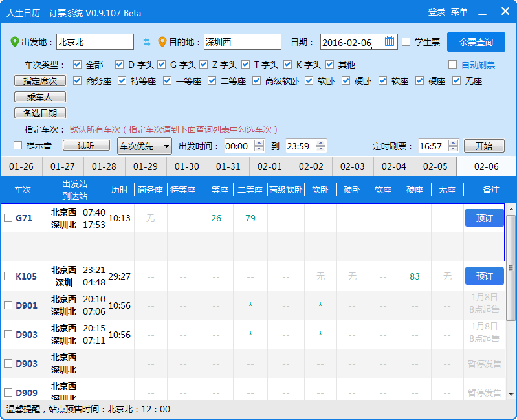Book train K105 with 预订 button
This screenshot has height=420, width=517.
coord(484,276)
